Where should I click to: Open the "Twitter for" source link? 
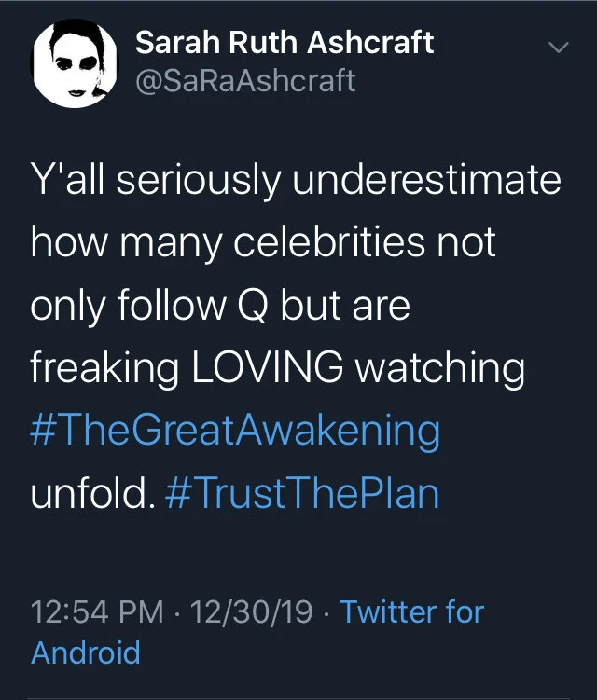411,612
